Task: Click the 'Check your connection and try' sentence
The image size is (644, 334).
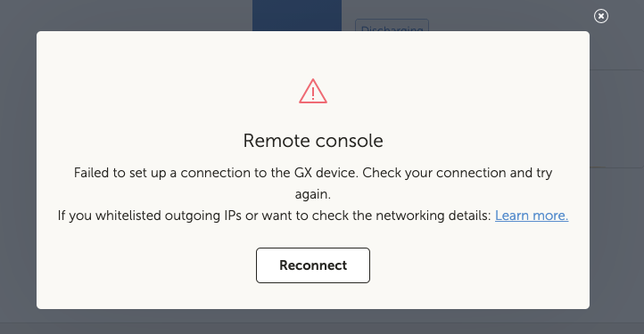Action: click(x=457, y=173)
